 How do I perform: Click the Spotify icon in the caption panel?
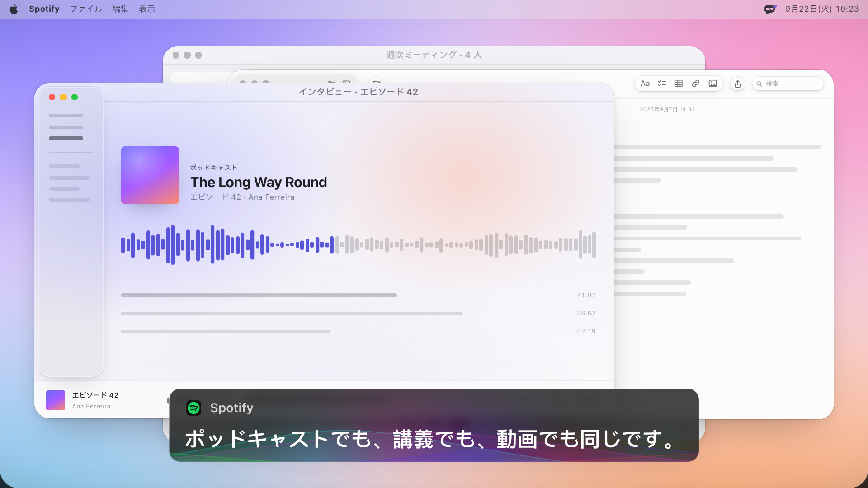(194, 408)
